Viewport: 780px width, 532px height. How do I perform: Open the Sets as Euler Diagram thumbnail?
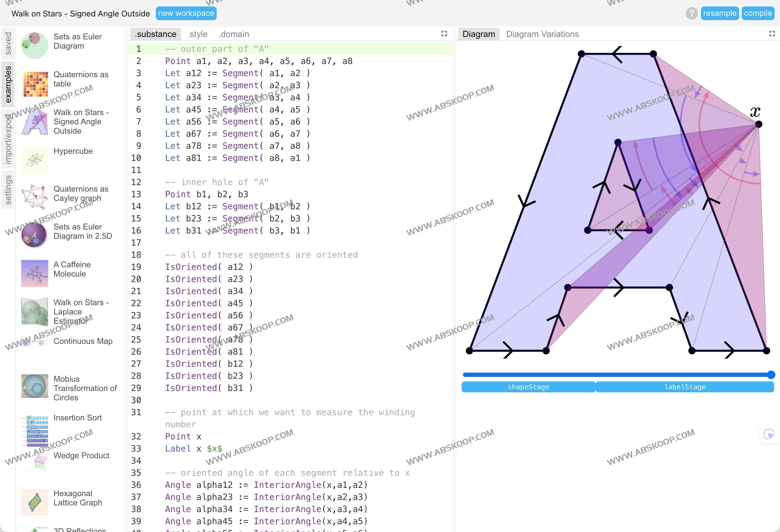tap(35, 45)
